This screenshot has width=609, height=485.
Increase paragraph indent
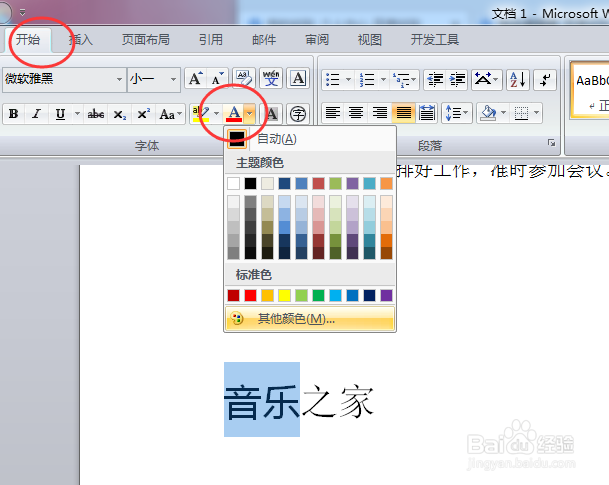[x=457, y=80]
